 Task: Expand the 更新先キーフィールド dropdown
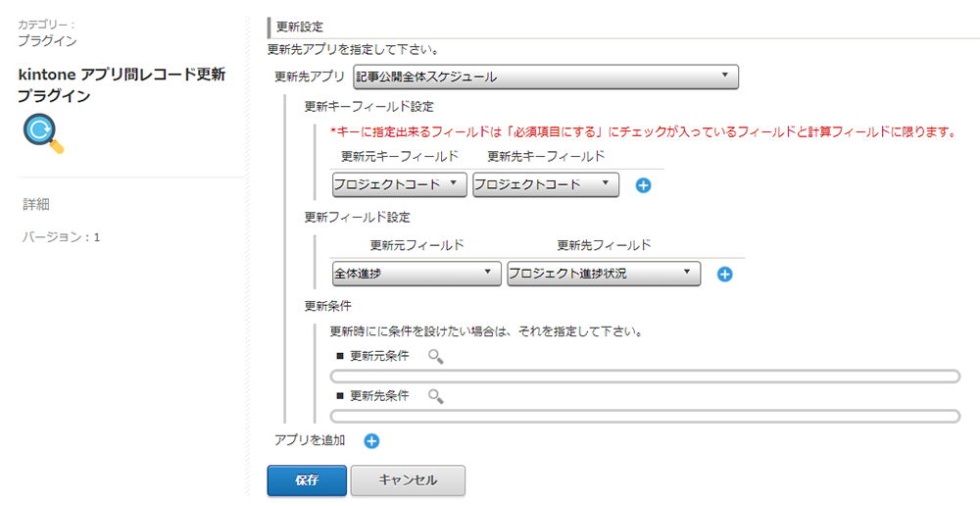coord(546,184)
